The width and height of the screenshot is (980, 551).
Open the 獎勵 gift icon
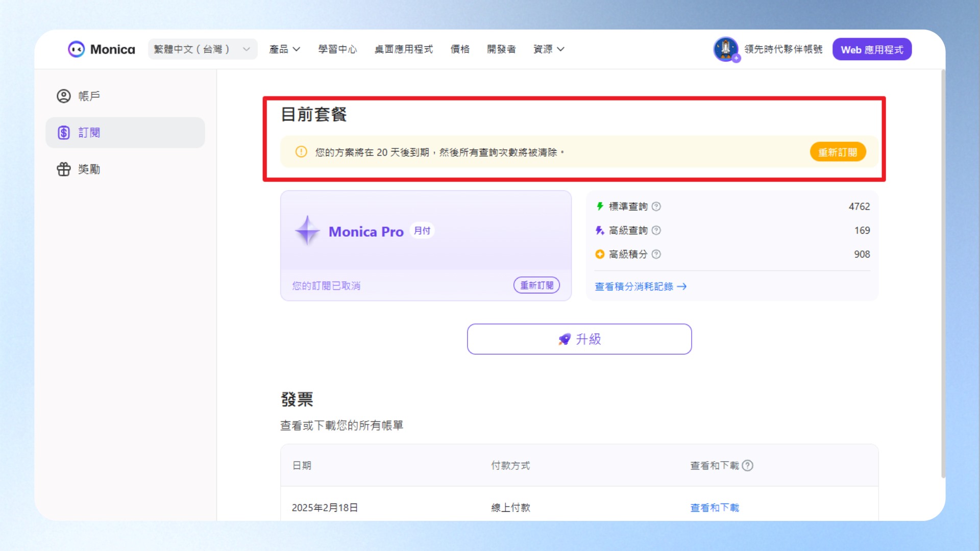coord(64,169)
